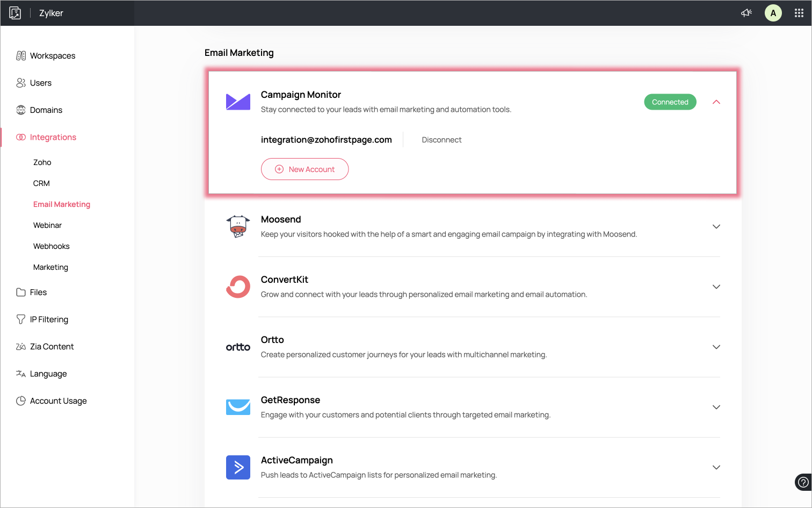Click the integration@zohofirstpage.com account email
This screenshot has width=812, height=508.
[x=327, y=140]
